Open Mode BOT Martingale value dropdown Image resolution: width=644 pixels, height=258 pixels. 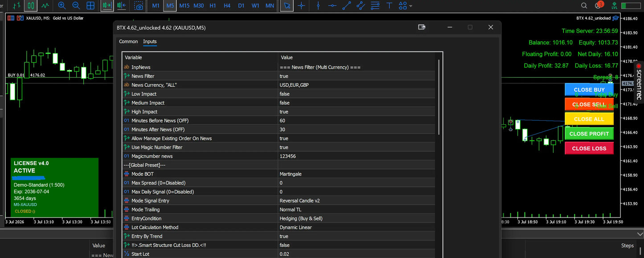(356, 174)
